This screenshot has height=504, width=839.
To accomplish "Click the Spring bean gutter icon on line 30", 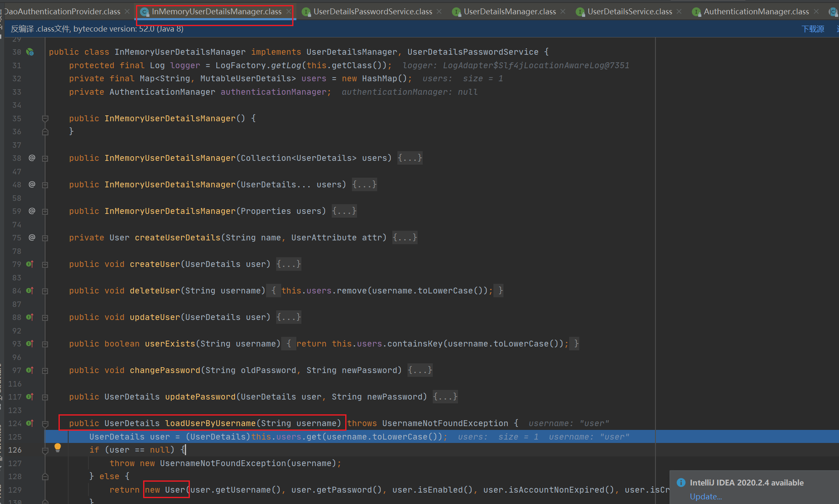I will click(30, 52).
